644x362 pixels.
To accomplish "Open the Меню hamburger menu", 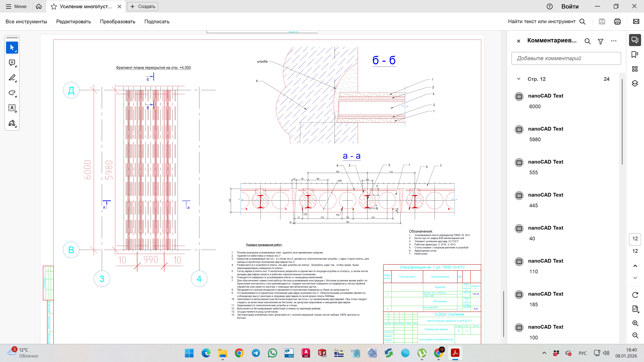I will coord(16,7).
